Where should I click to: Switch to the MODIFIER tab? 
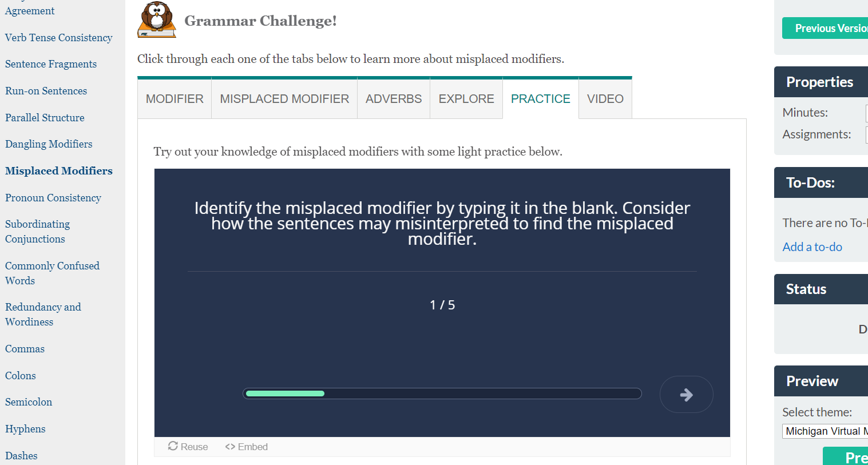tap(175, 99)
